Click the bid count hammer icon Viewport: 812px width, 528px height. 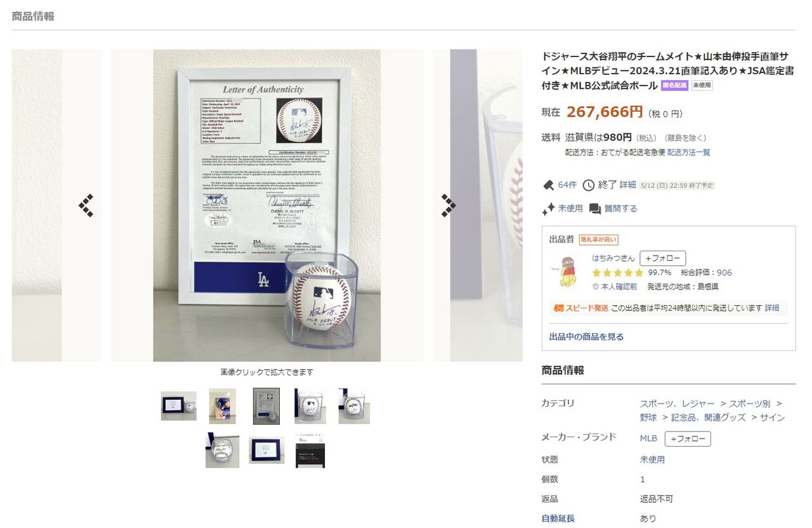[548, 185]
